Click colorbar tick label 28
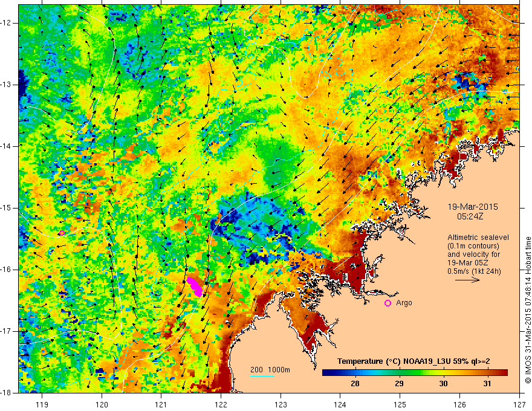Viewport: 532px width, 411px height. pos(355,384)
